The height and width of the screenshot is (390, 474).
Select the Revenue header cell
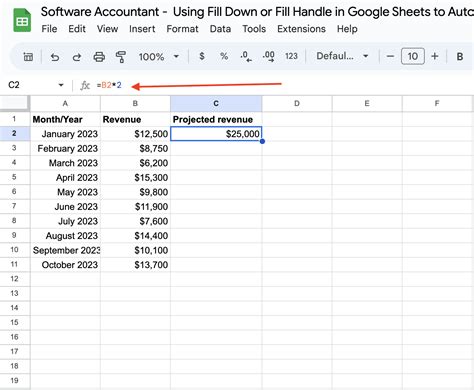(x=135, y=119)
